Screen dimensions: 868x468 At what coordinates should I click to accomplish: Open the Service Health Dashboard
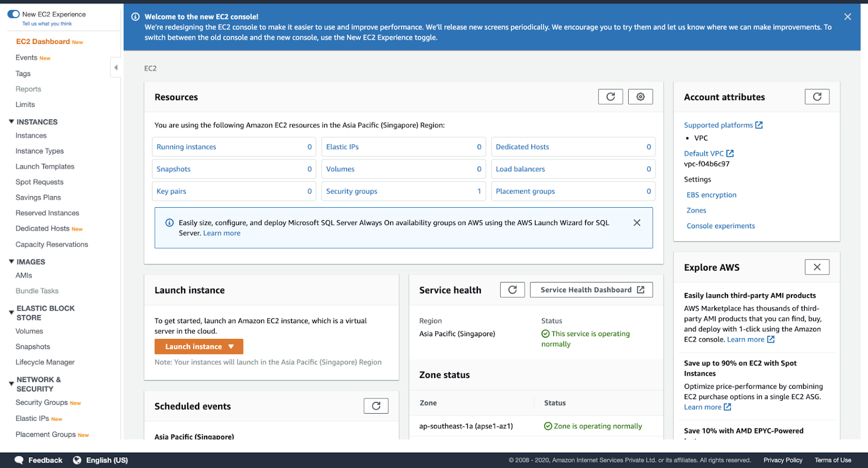click(x=591, y=290)
